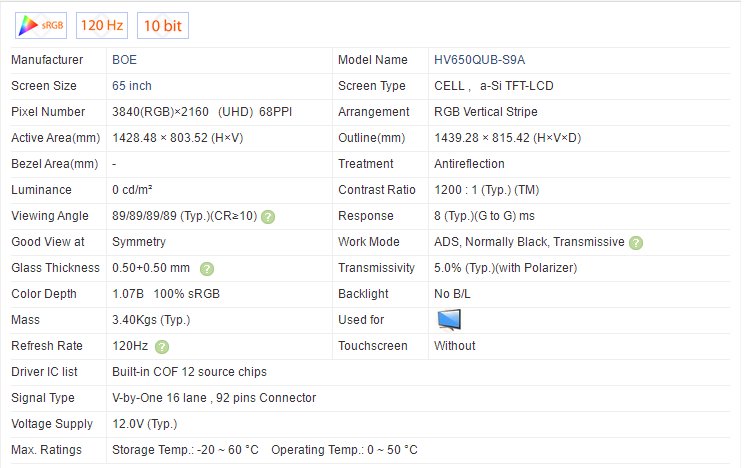Click help icon next to Glass Thickness
Viewport: 750px width, 468px height.
click(207, 268)
